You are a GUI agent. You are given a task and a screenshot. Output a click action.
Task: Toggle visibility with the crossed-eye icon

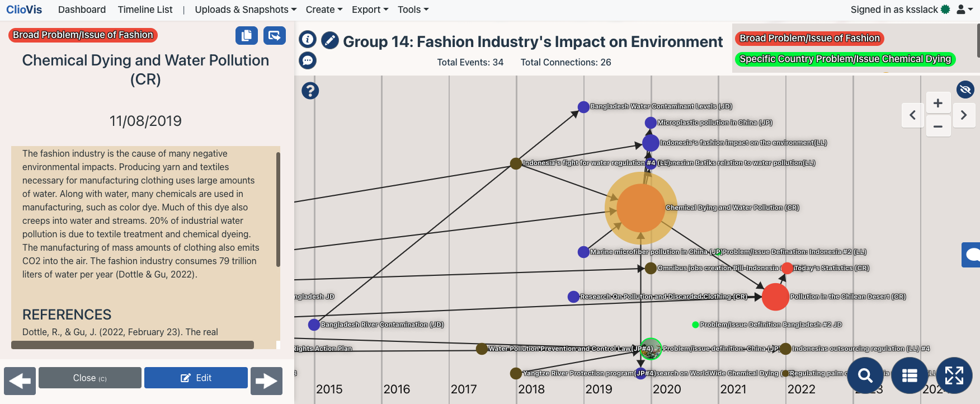(x=965, y=90)
